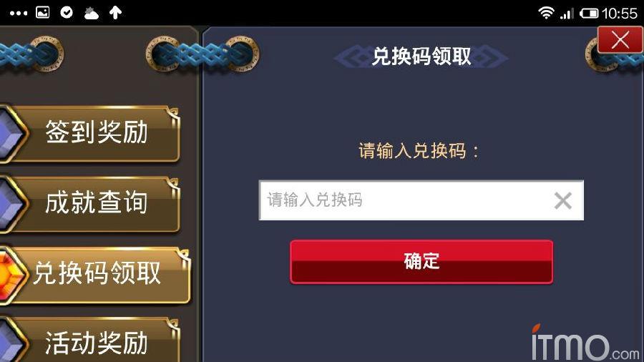644x362 pixels.
Task: Open the weather cloud notification
Action: click(91, 13)
